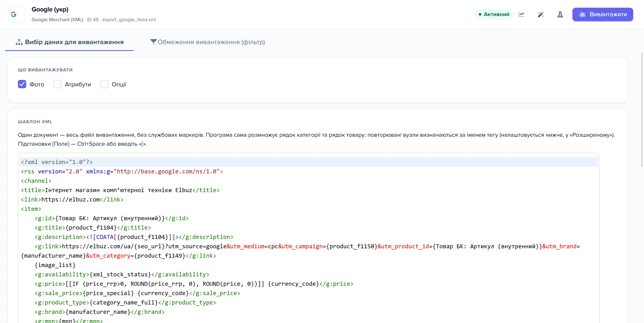Image resolution: width=644 pixels, height=323 pixels.
Task: Enable the Атрибути checkbox
Action: [x=57, y=84]
